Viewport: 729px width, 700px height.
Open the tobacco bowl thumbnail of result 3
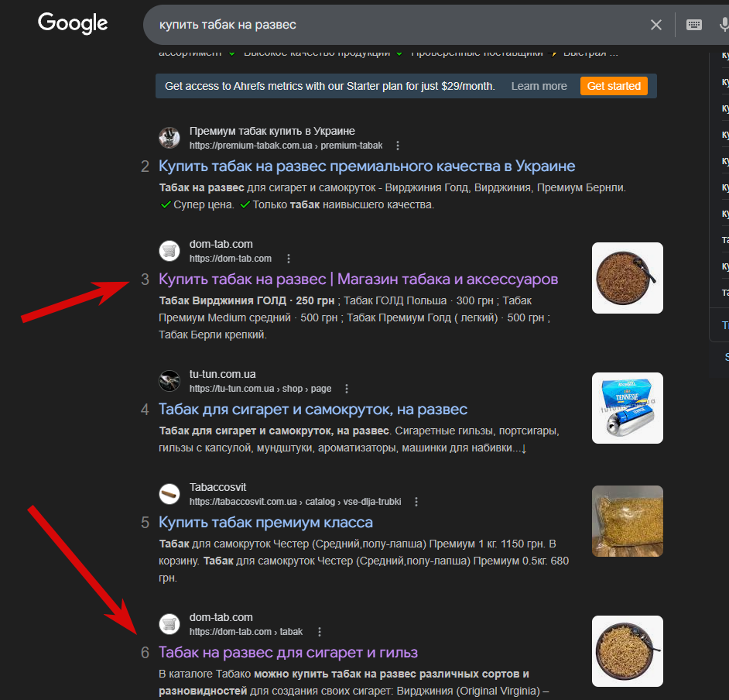(x=627, y=278)
